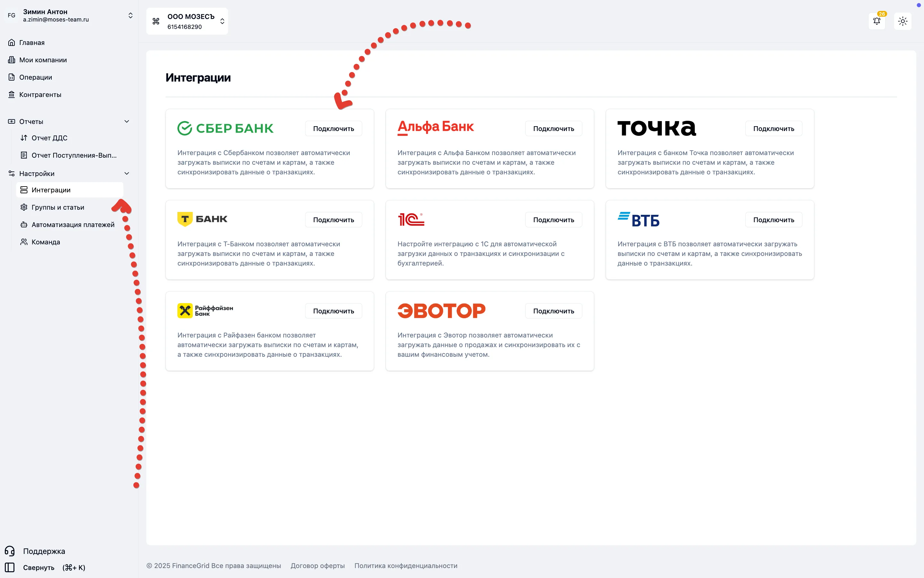Connect the ВТБ integration
The height and width of the screenshot is (578, 924).
tap(774, 220)
